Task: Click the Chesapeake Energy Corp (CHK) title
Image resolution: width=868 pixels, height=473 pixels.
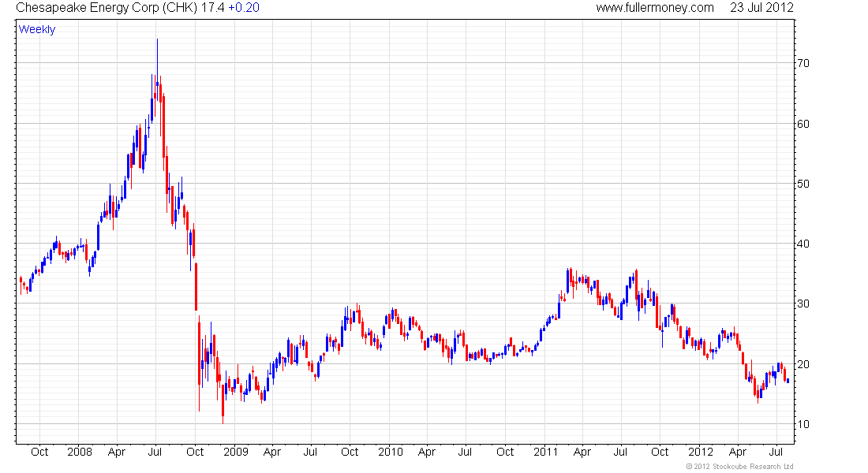Action: pyautogui.click(x=107, y=8)
